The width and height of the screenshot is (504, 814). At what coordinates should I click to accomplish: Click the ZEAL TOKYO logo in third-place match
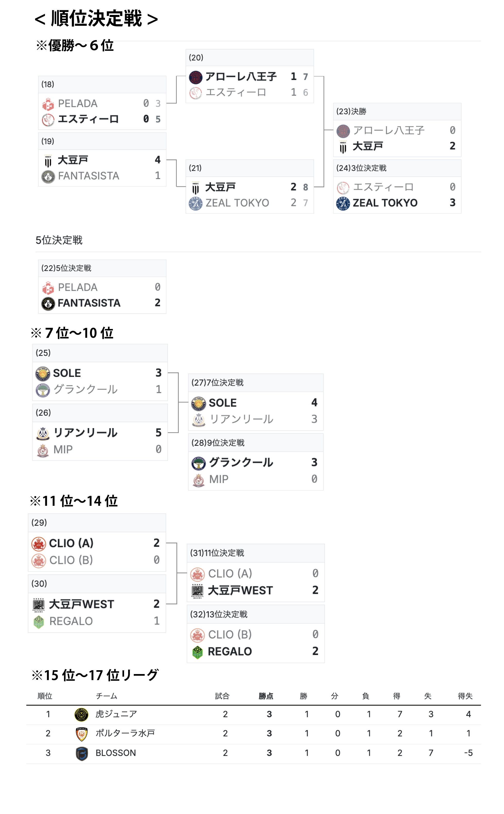coord(343,203)
